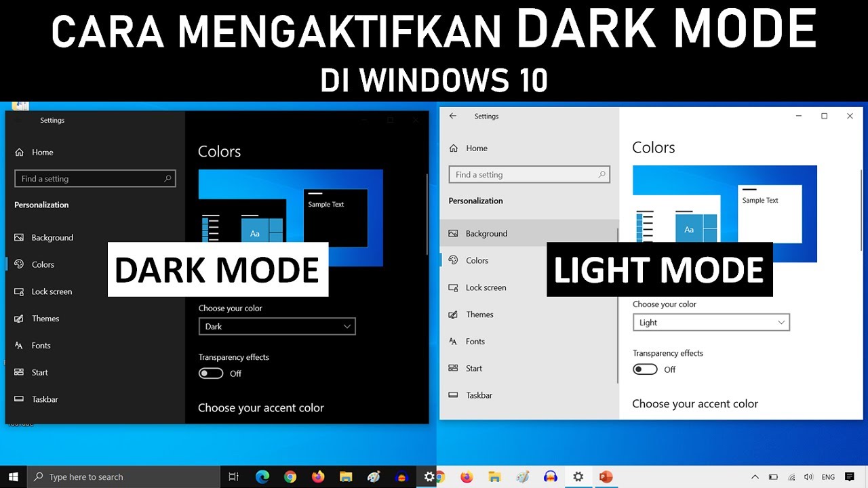Click the volume speaker icon in the tray
Image resolution: width=868 pixels, height=488 pixels.
(808, 477)
